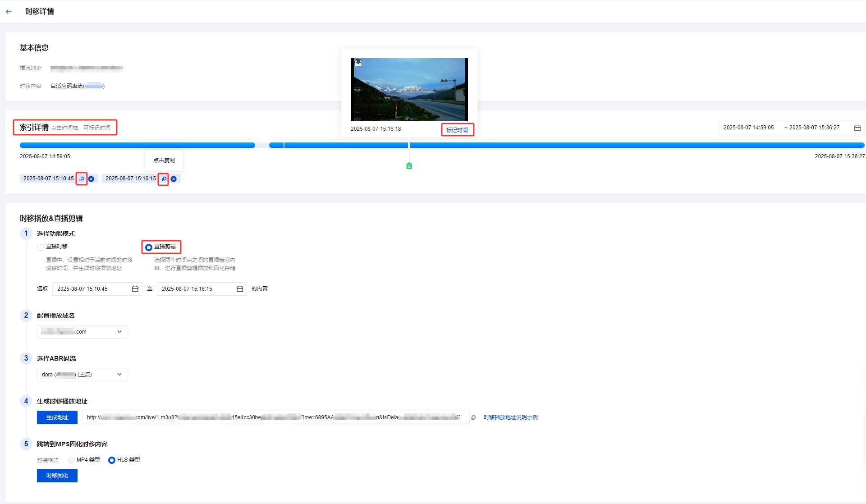Remove the 15:10:45 marked time tag
Screen dimensions: 866x504
(91, 179)
